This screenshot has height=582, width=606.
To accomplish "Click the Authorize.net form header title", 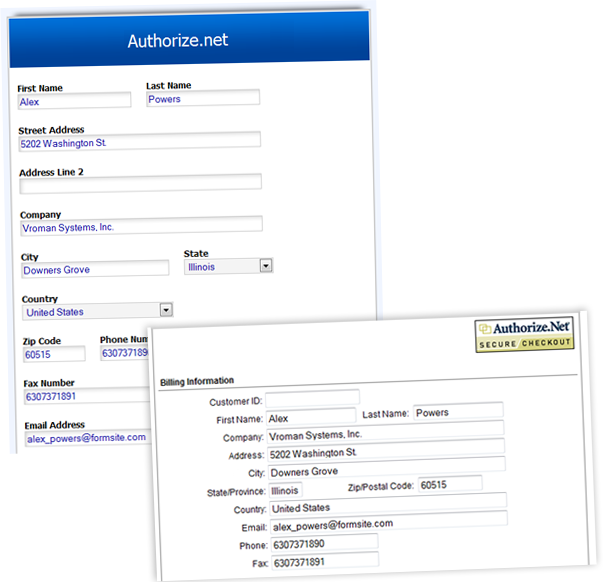I will 178,40.
